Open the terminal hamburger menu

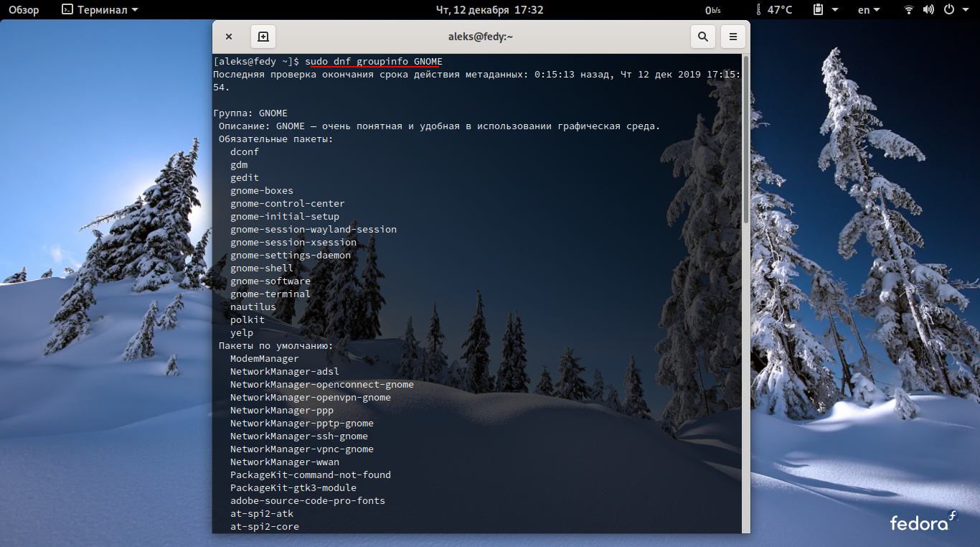click(732, 36)
